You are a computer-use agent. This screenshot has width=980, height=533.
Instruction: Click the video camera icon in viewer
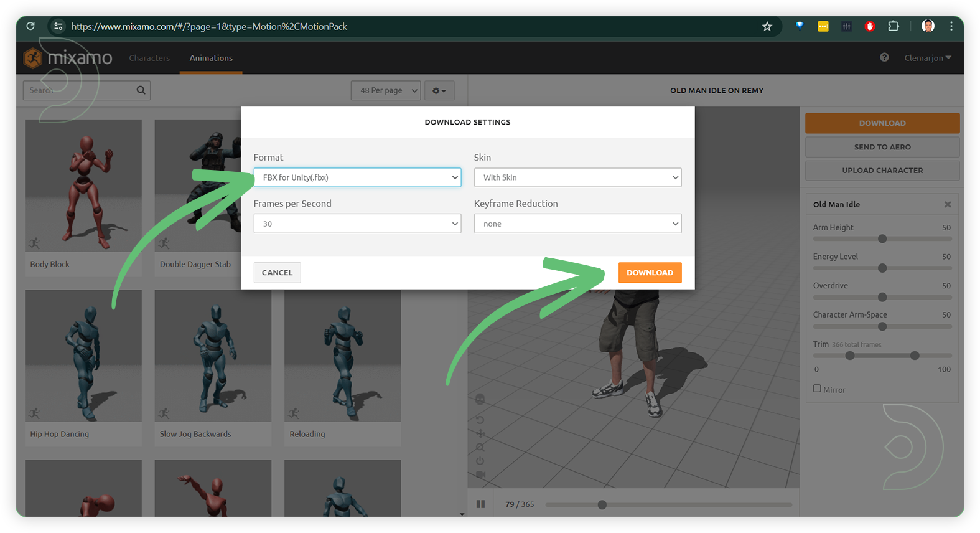coord(480,474)
